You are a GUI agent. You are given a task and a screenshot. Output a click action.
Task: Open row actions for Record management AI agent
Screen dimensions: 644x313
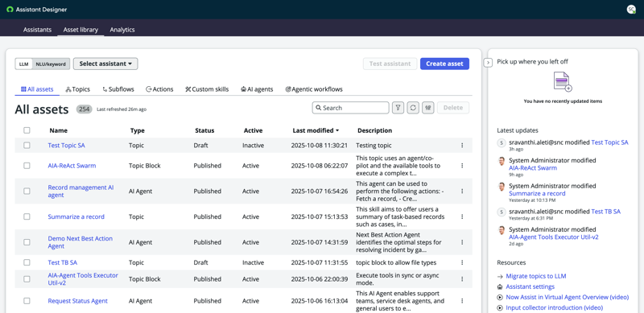coord(462,191)
